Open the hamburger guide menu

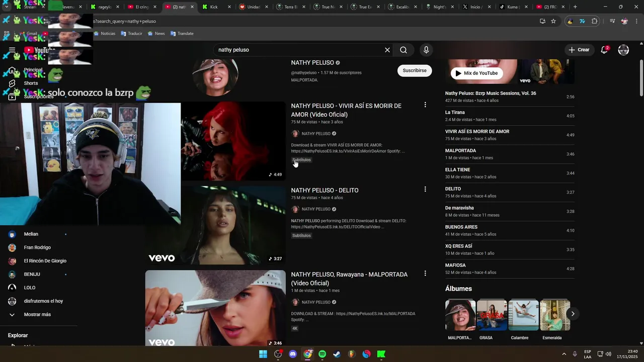[x=12, y=50]
